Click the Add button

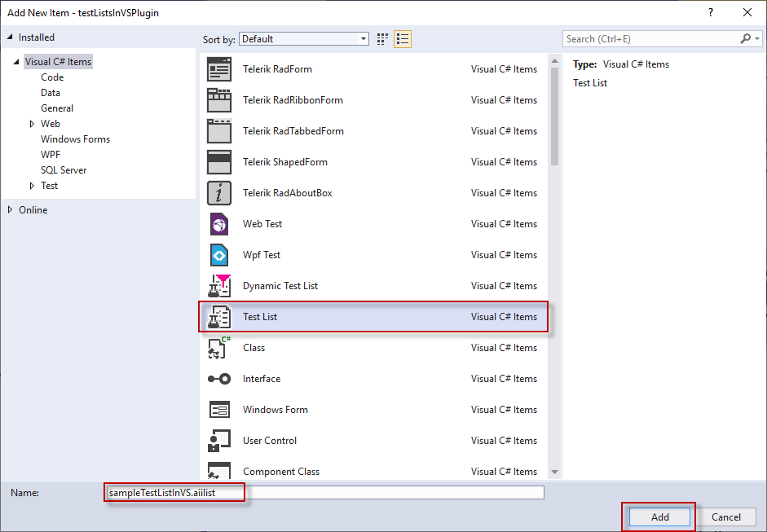pyautogui.click(x=659, y=517)
